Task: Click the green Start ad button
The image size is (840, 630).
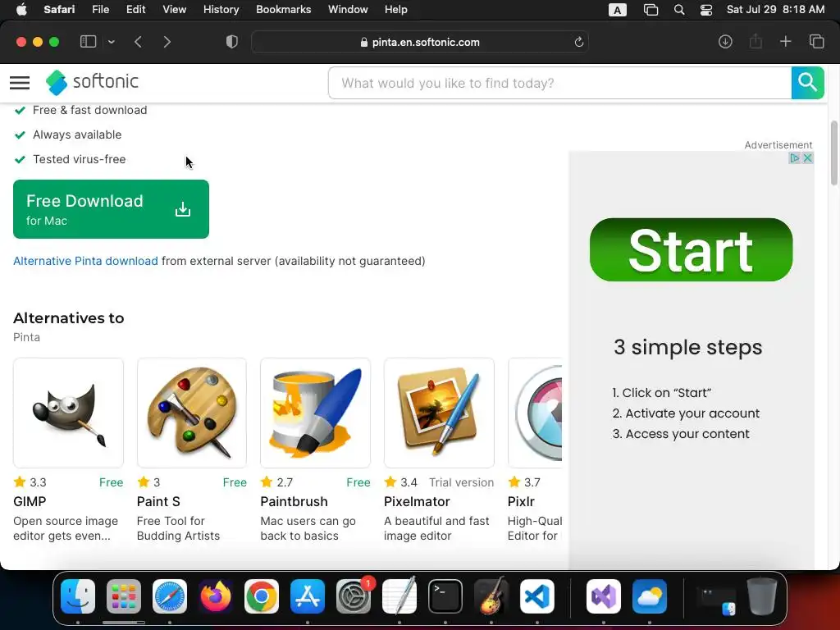Action: 691,249
